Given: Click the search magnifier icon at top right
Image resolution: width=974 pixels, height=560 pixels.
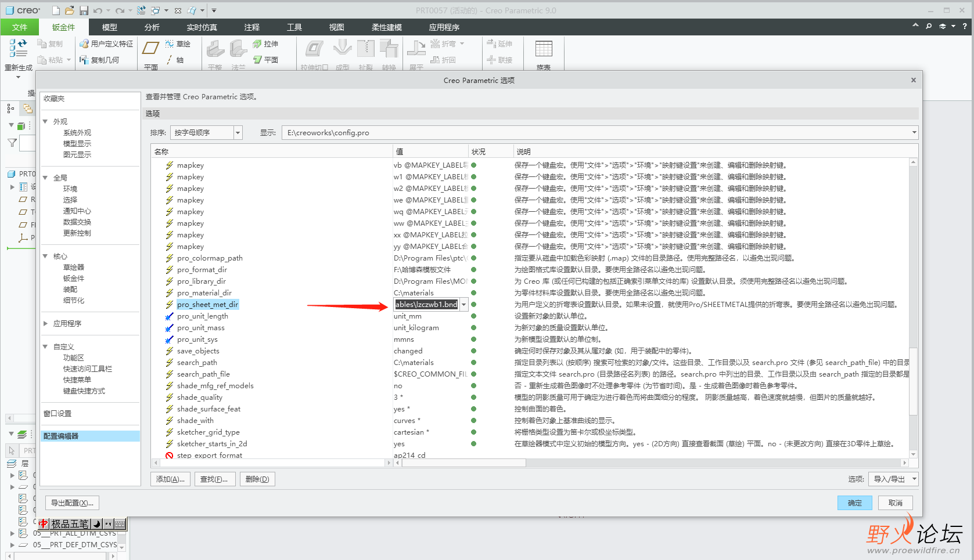Looking at the screenshot, I should point(929,27).
